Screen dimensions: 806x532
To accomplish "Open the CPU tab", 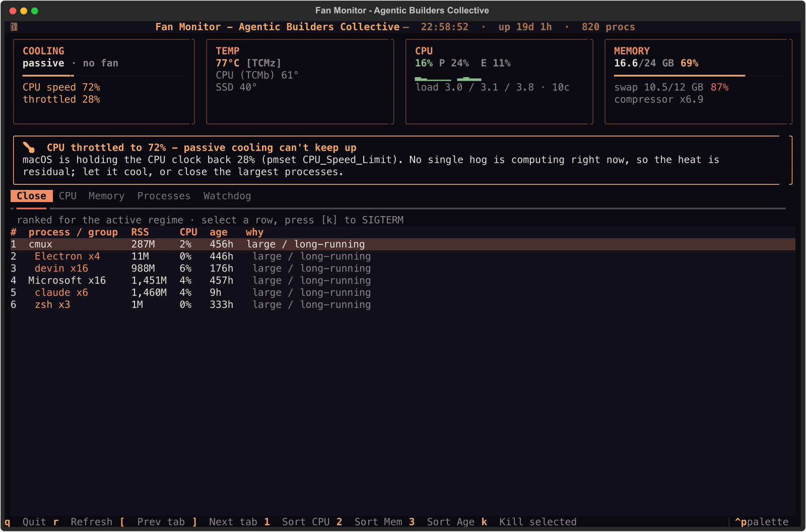I will (x=68, y=196).
